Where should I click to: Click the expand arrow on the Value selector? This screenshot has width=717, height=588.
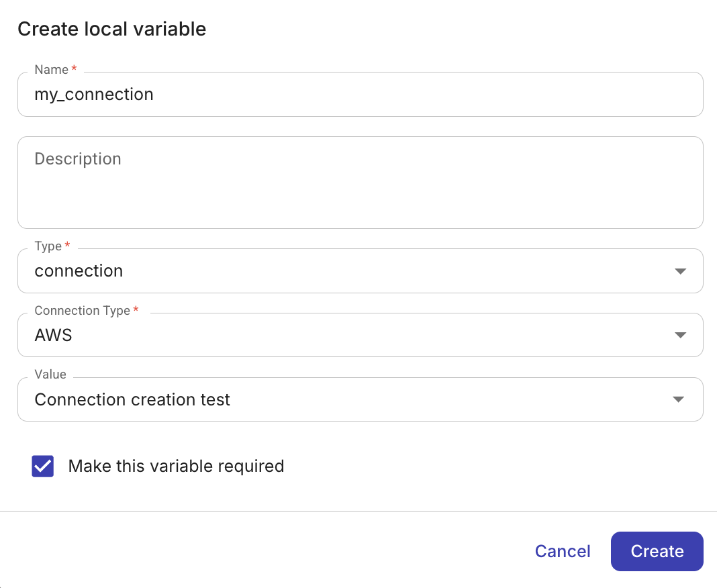(680, 399)
